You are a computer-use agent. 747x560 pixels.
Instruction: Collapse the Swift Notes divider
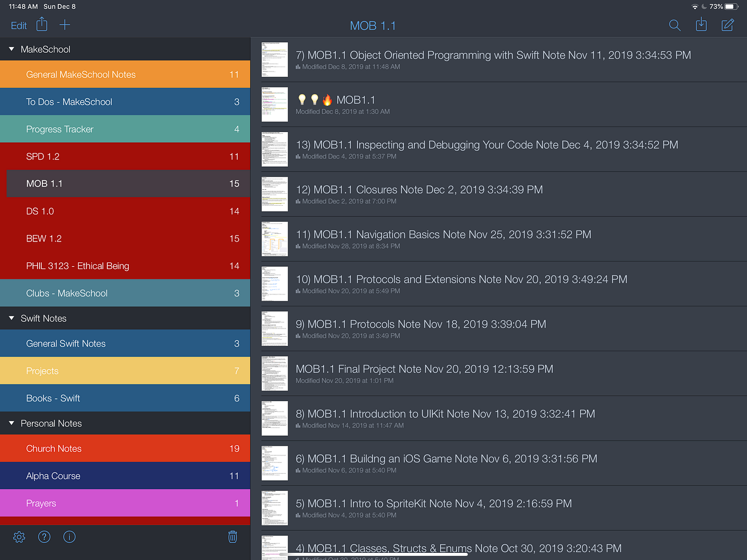click(x=12, y=318)
